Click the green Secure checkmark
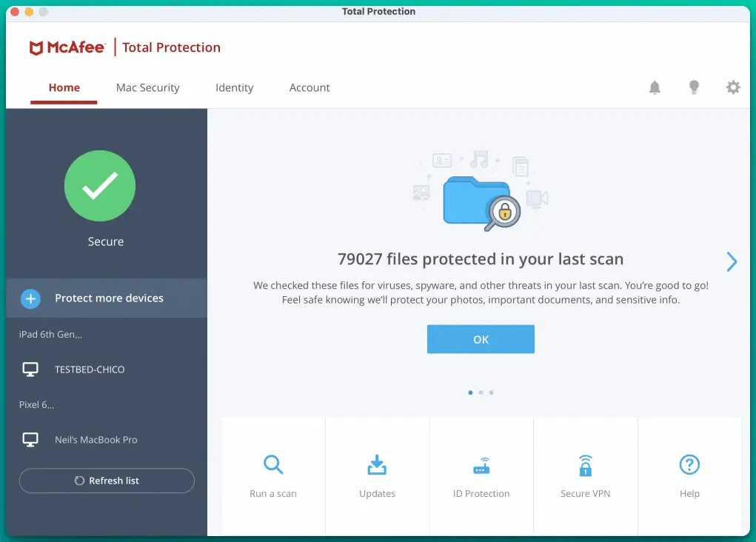This screenshot has height=542, width=756. click(x=100, y=186)
